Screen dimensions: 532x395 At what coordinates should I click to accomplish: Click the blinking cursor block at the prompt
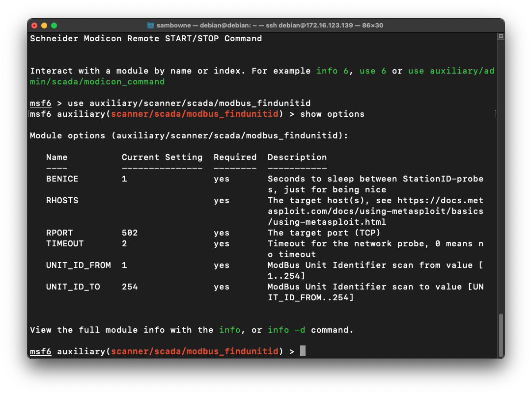[x=303, y=351]
